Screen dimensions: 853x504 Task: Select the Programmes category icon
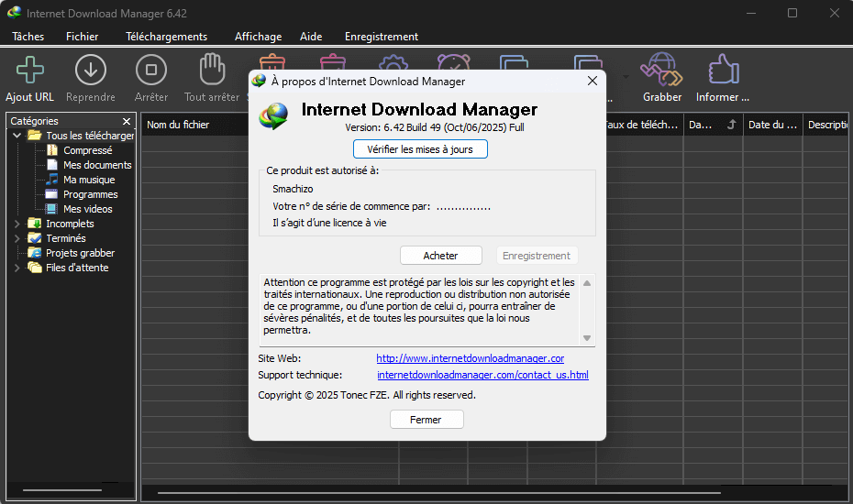pyautogui.click(x=51, y=194)
